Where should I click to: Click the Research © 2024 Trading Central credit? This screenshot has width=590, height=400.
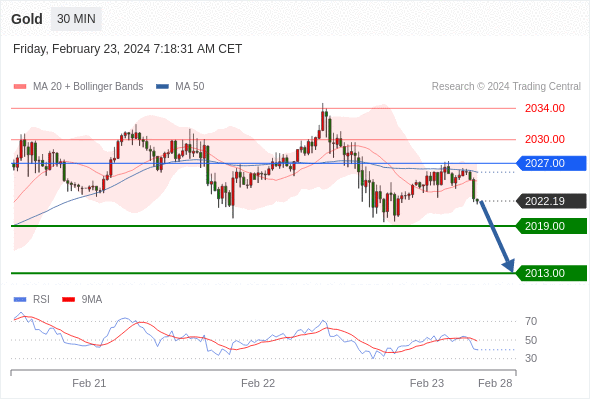[506, 87]
